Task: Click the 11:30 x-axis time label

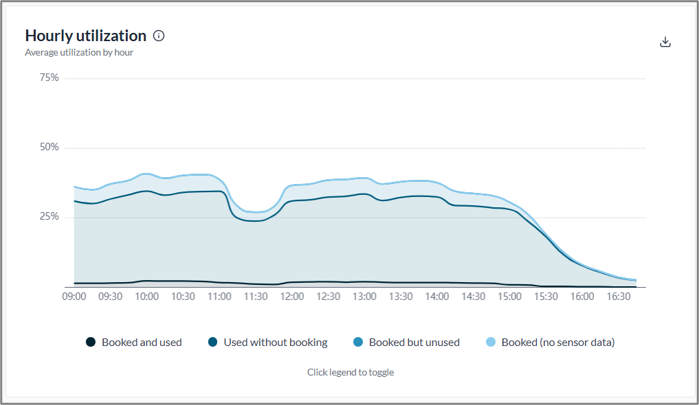Action: pyautogui.click(x=255, y=297)
